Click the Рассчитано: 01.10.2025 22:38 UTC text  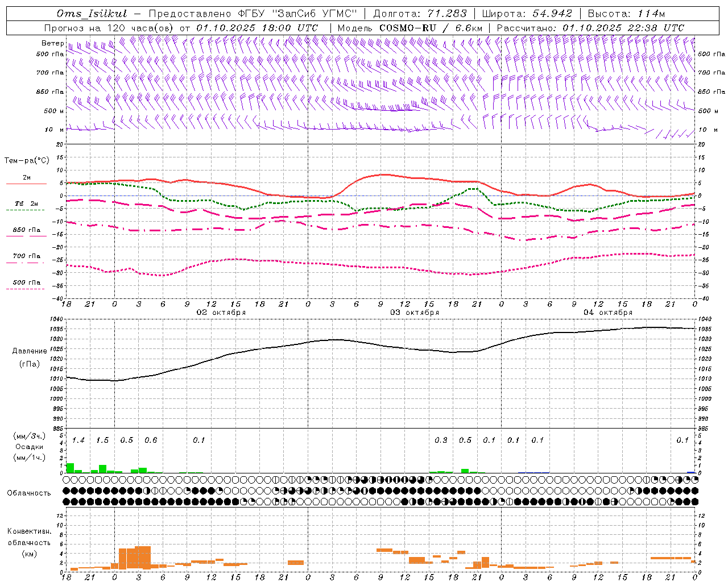590,28
